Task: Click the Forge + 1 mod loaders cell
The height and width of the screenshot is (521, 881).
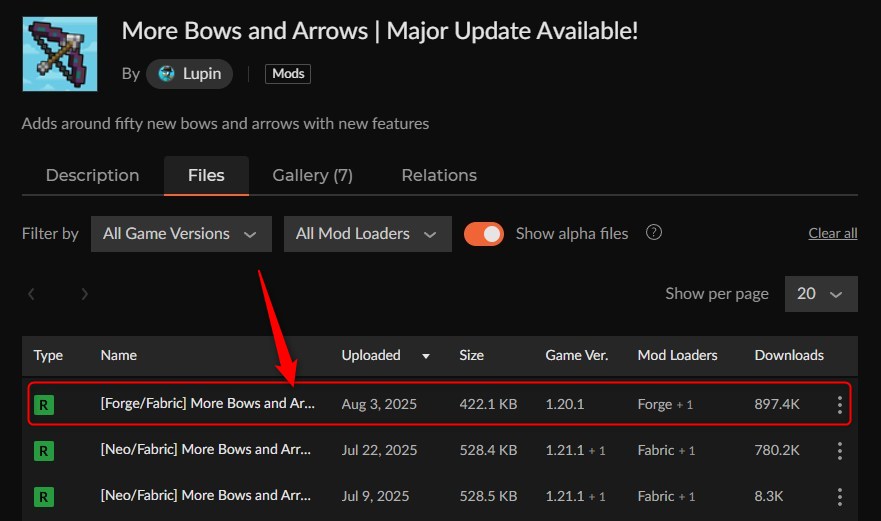Action: [x=665, y=404]
